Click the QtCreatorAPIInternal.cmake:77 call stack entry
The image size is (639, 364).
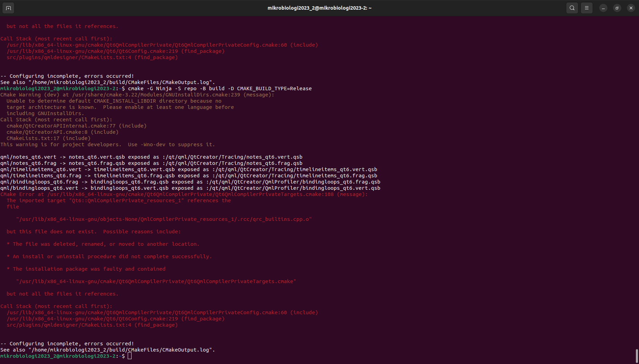tap(76, 126)
